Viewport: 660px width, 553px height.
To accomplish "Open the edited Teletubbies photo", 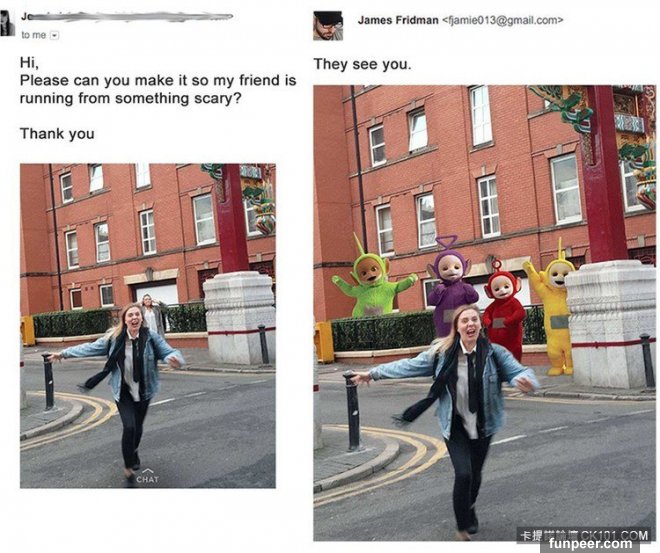I will pos(484,313).
